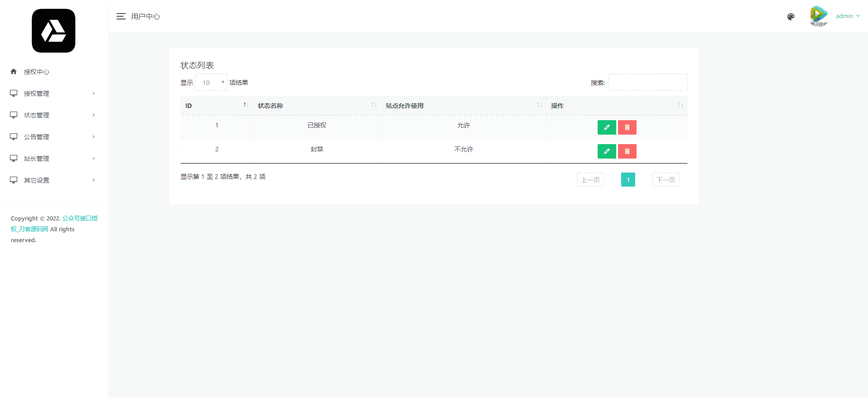Click the black logo in sidebar
Viewport: 868px width, 398px height.
[53, 31]
